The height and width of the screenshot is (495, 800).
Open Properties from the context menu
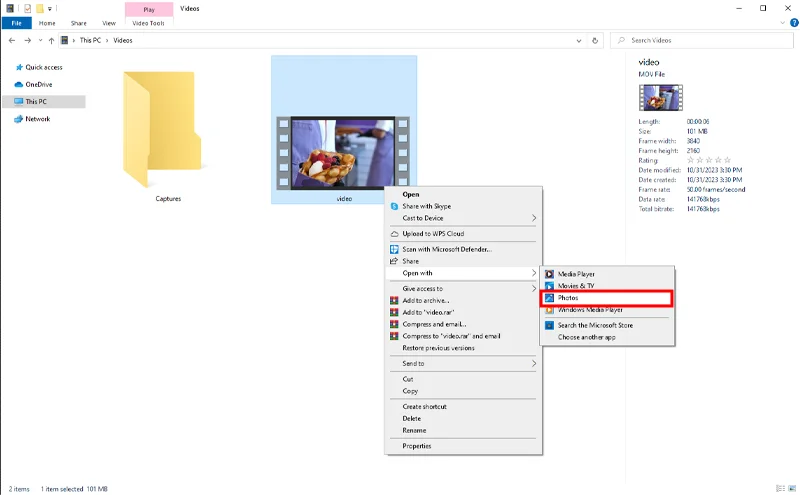pos(417,446)
